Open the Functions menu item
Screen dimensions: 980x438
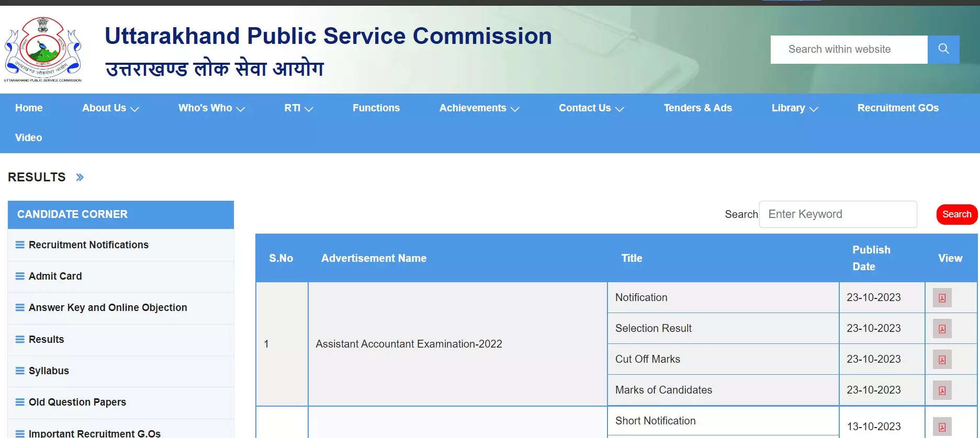coord(376,108)
